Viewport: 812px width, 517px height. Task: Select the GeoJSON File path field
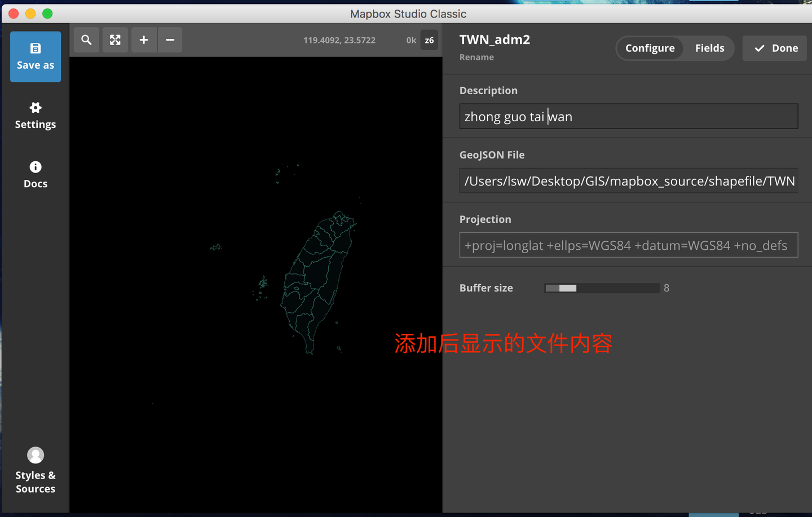click(628, 180)
